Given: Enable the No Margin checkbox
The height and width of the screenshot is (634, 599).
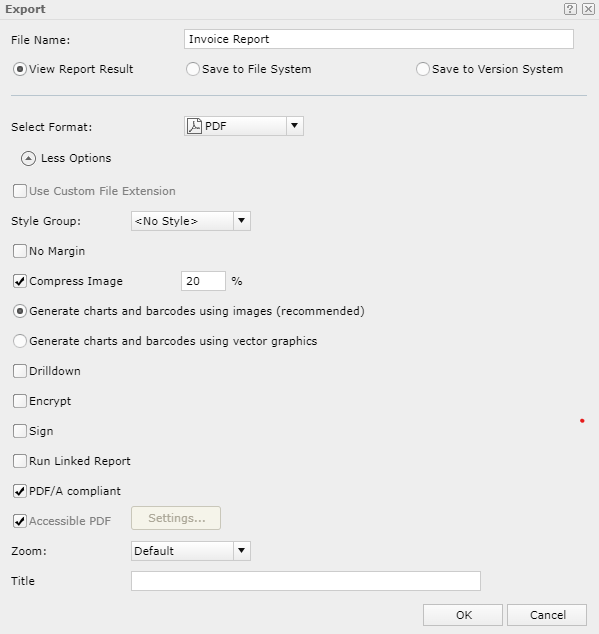Looking at the screenshot, I should [20, 251].
